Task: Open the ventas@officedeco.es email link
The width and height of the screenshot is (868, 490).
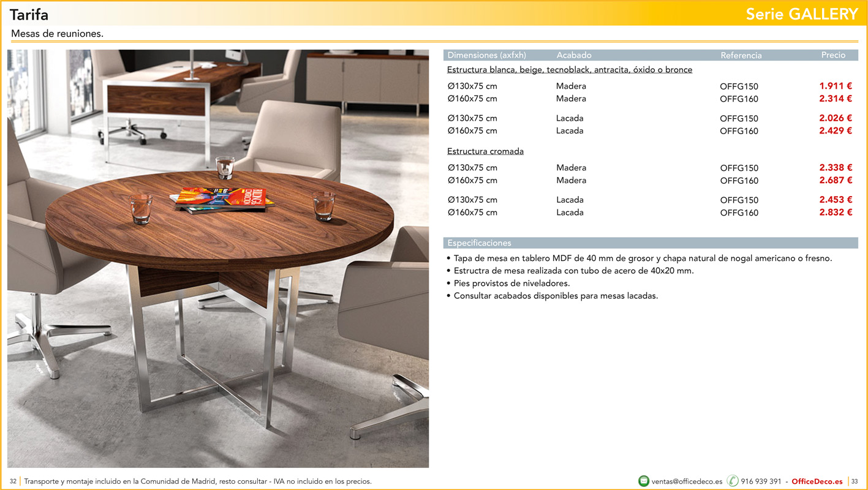Action: (x=687, y=481)
